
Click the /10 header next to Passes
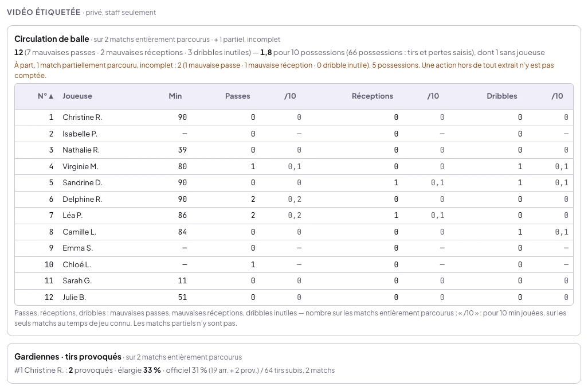pos(290,96)
